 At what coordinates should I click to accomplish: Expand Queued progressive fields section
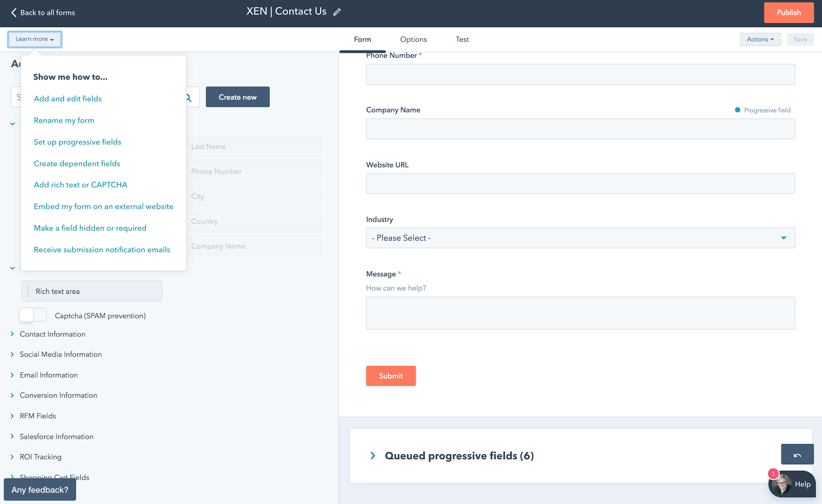[x=373, y=456]
